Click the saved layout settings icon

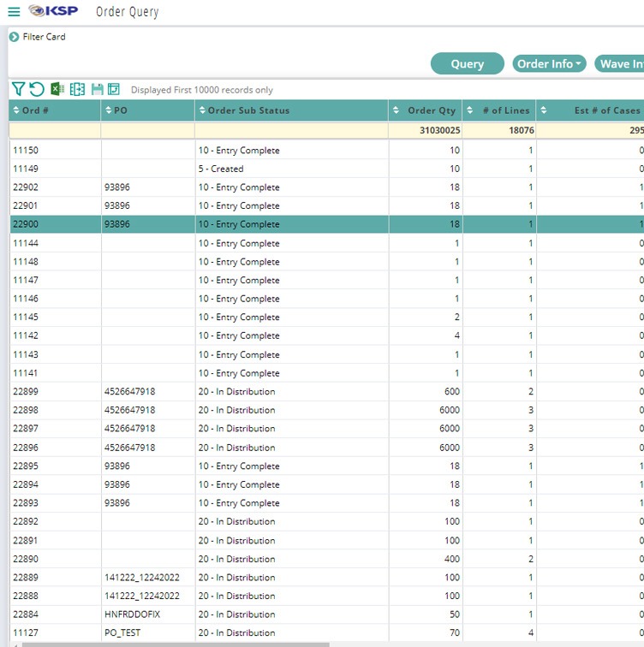114,89
